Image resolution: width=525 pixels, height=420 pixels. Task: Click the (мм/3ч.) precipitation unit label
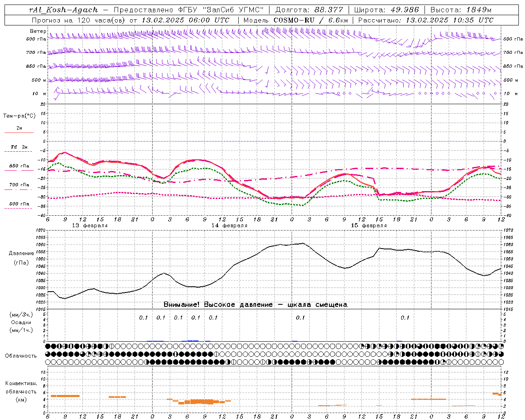pos(21,315)
